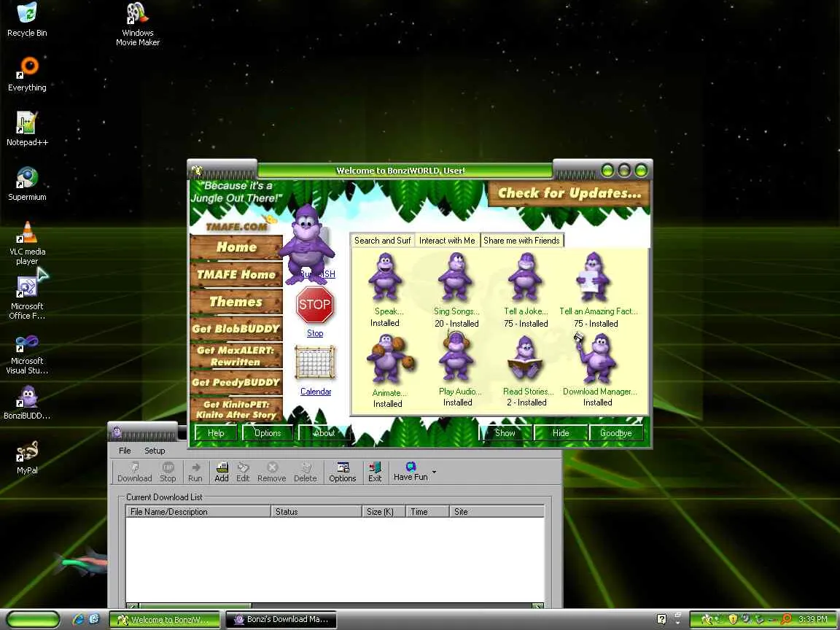This screenshot has height=630, width=840.
Task: Click the Get PeedyBUDDY sign
Action: 236,382
